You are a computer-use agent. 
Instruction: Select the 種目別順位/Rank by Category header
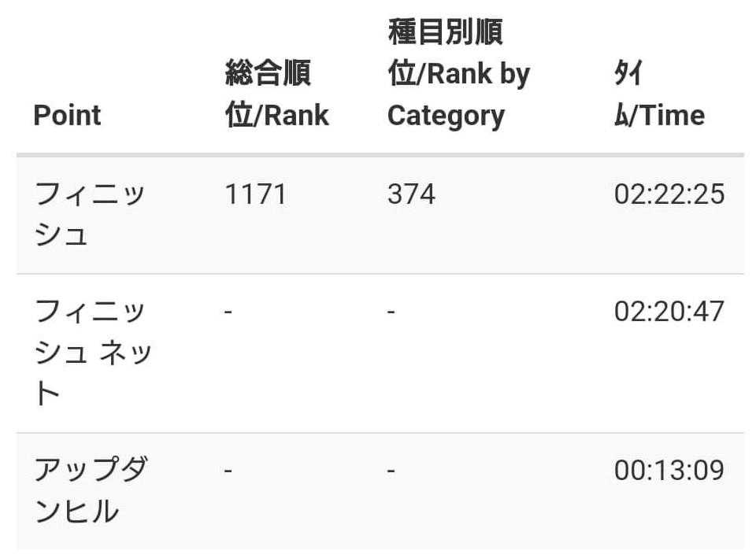pos(458,75)
